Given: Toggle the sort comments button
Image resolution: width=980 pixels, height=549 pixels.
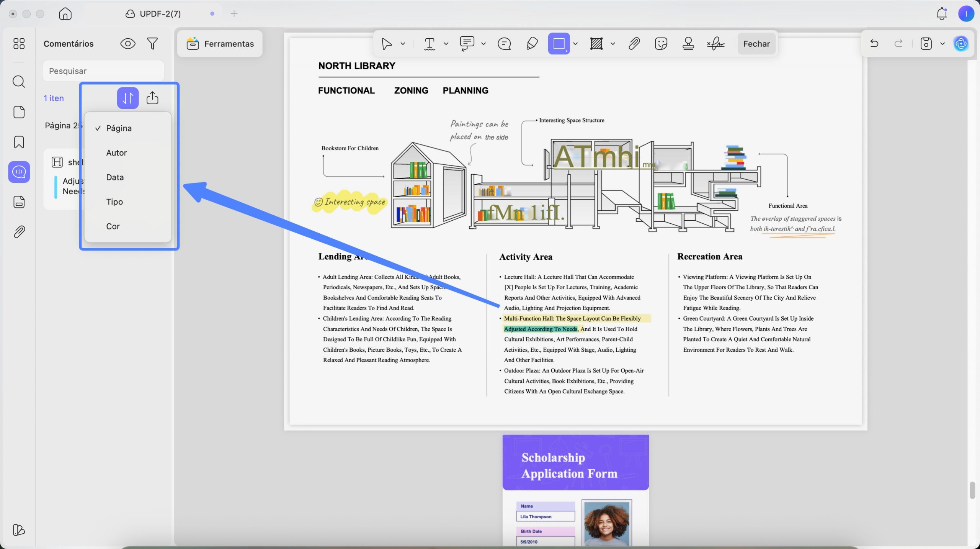Looking at the screenshot, I should click(x=128, y=98).
